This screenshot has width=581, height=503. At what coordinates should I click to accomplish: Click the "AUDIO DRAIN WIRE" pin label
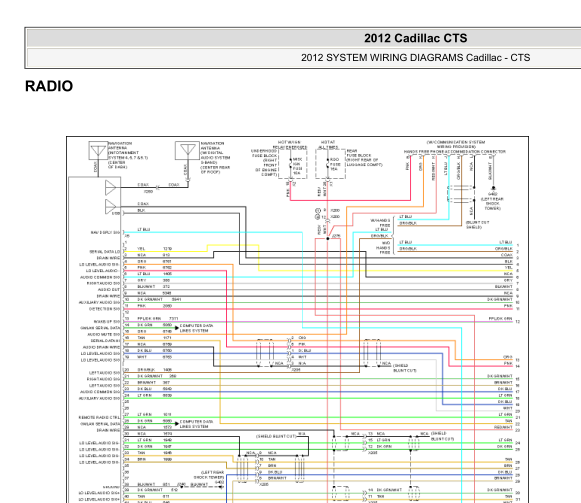point(101,347)
